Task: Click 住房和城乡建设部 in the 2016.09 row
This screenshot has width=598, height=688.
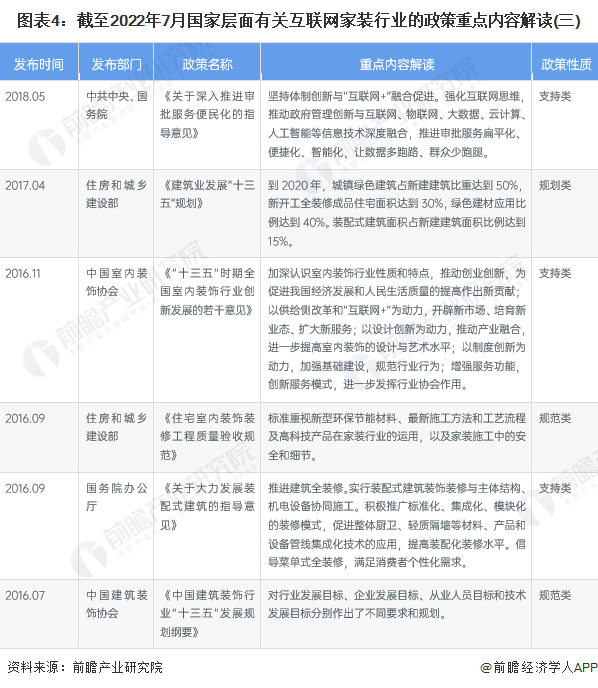Action: click(x=116, y=427)
